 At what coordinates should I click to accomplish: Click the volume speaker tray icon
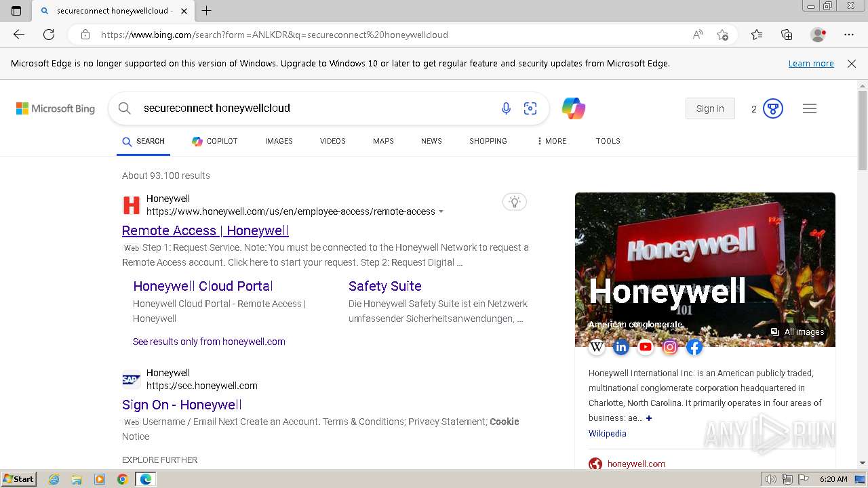click(771, 479)
